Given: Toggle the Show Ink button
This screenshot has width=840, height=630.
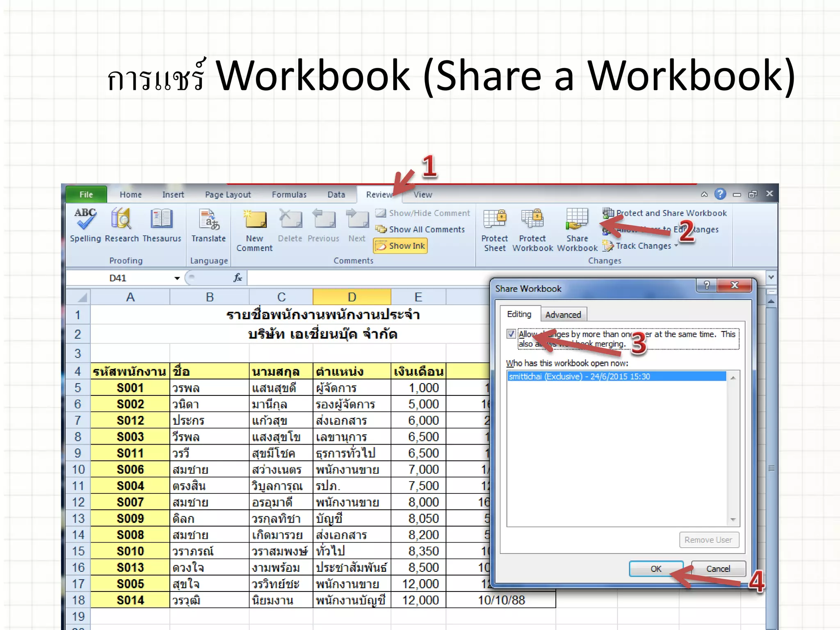Looking at the screenshot, I should [400, 246].
